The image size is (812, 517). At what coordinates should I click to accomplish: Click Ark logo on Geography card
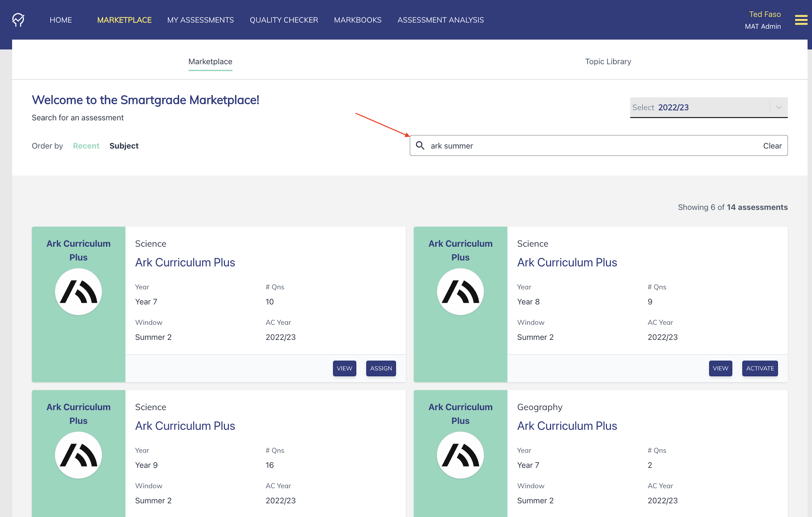pyautogui.click(x=460, y=455)
